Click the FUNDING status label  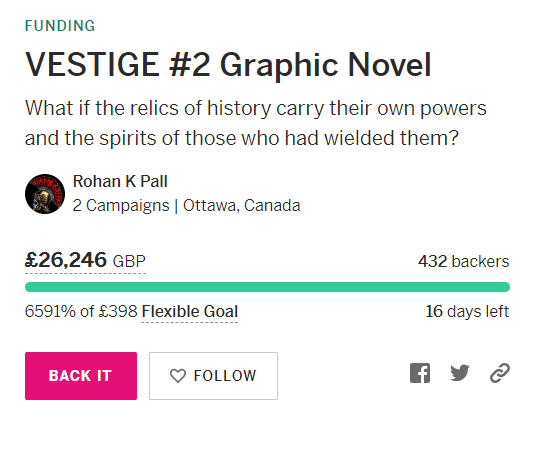[x=60, y=26]
